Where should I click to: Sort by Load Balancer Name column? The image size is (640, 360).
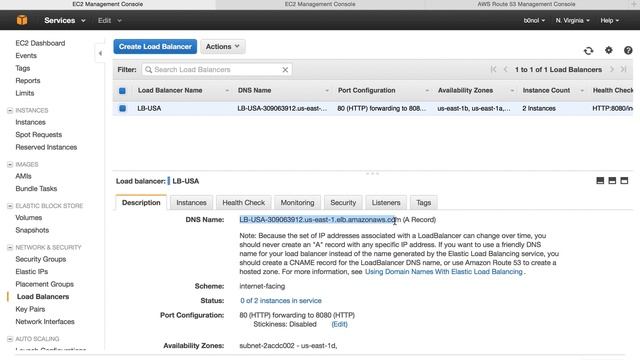coord(170,90)
